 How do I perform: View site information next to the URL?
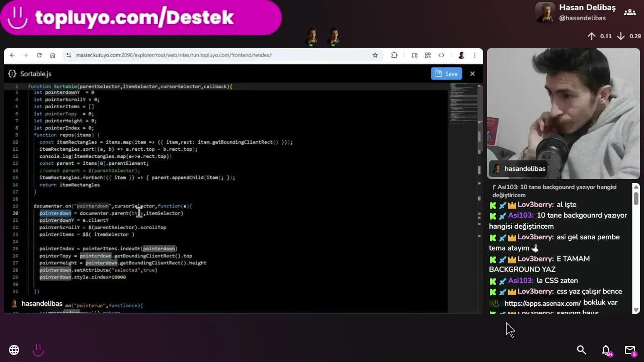(x=69, y=55)
